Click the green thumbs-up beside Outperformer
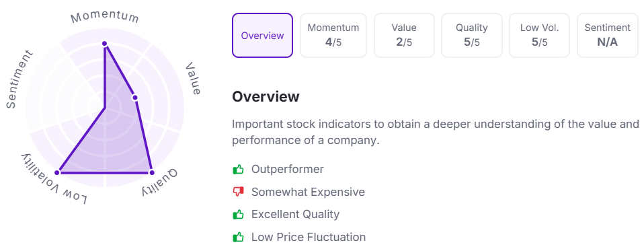The image size is (644, 245). tap(238, 169)
